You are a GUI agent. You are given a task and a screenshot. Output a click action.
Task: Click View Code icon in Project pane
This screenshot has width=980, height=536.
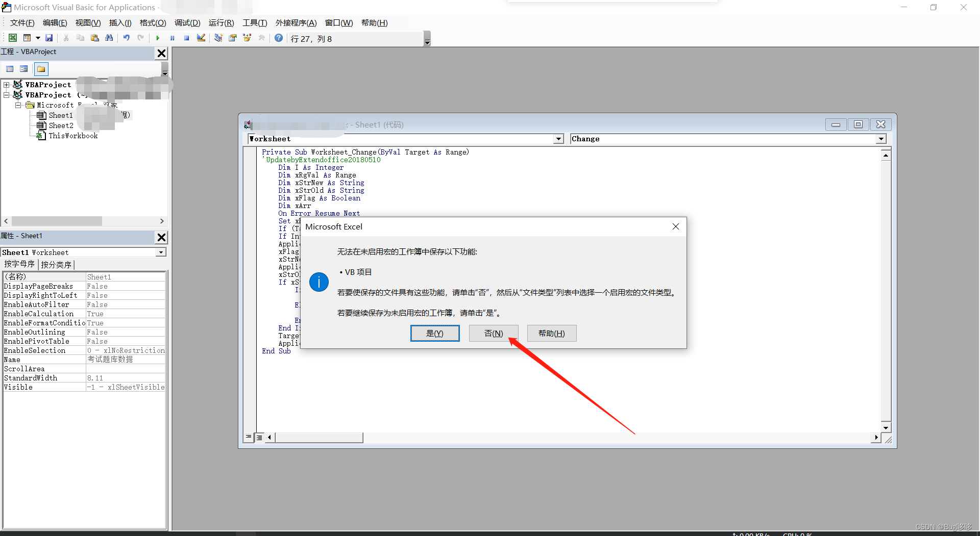(x=10, y=69)
